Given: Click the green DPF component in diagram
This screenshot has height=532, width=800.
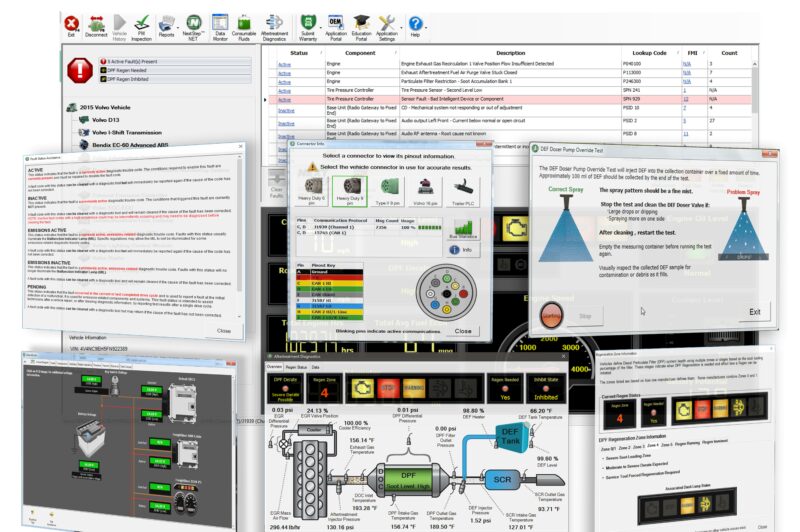Looking at the screenshot, I should point(409,479).
